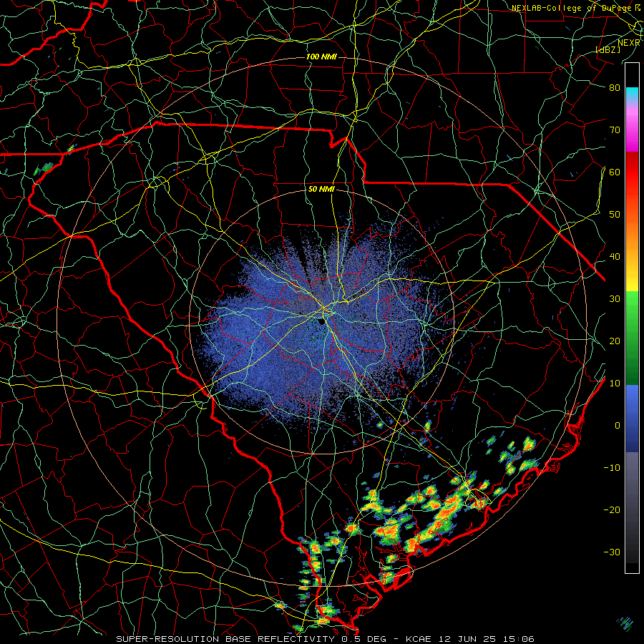Click the [dBZ] units label
This screenshot has width=644, height=644.
click(x=608, y=49)
